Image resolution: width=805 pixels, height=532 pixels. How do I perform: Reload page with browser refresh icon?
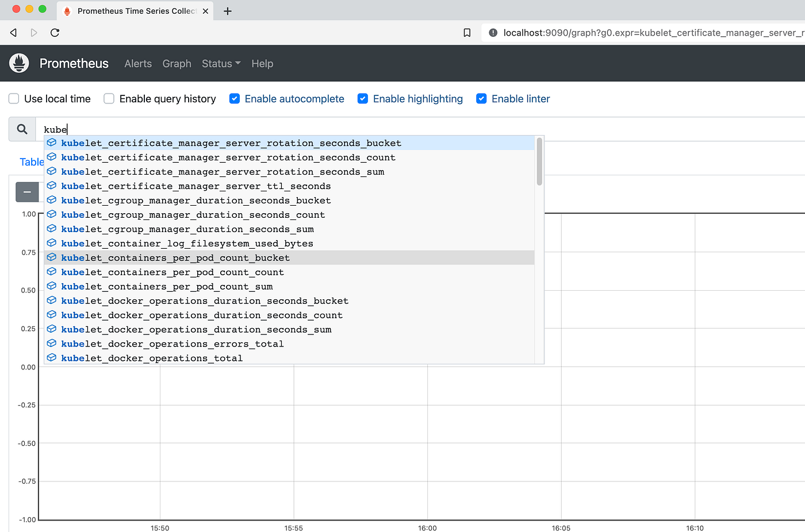[55, 33]
